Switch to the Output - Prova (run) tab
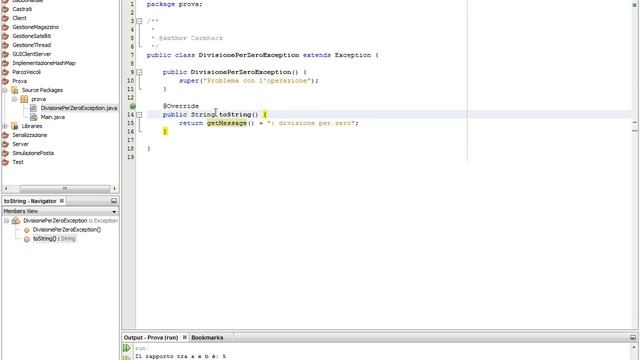640x360 pixels. 151,338
